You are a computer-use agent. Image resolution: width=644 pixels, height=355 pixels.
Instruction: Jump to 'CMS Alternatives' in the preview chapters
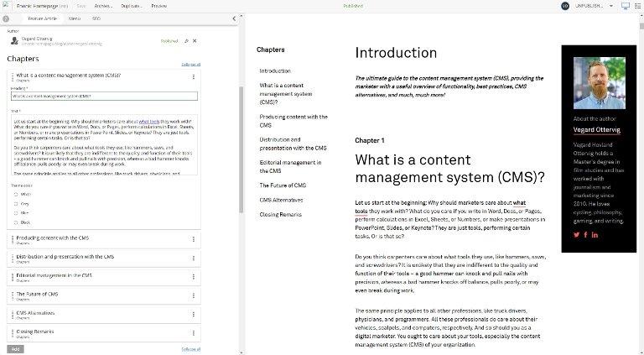(281, 200)
